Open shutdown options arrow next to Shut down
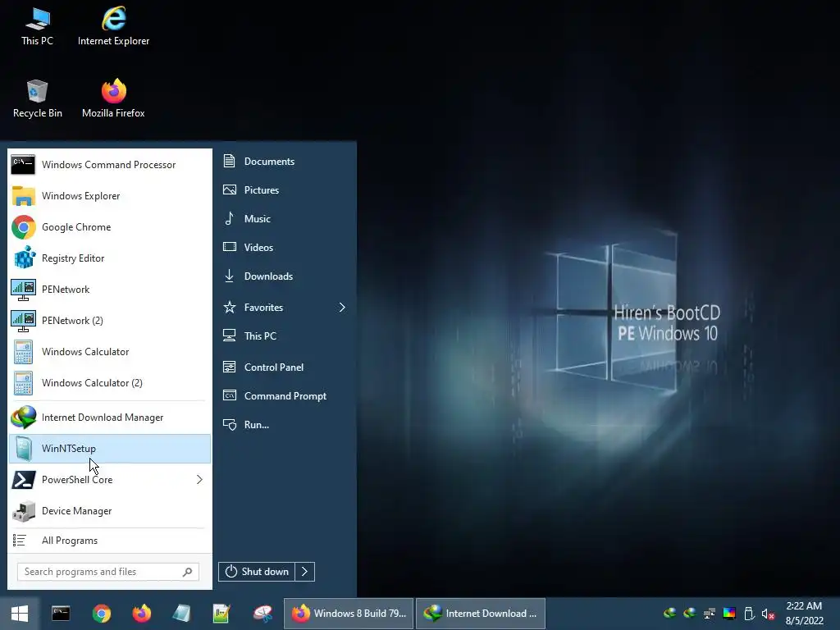Viewport: 840px width, 630px height. pyautogui.click(x=304, y=572)
